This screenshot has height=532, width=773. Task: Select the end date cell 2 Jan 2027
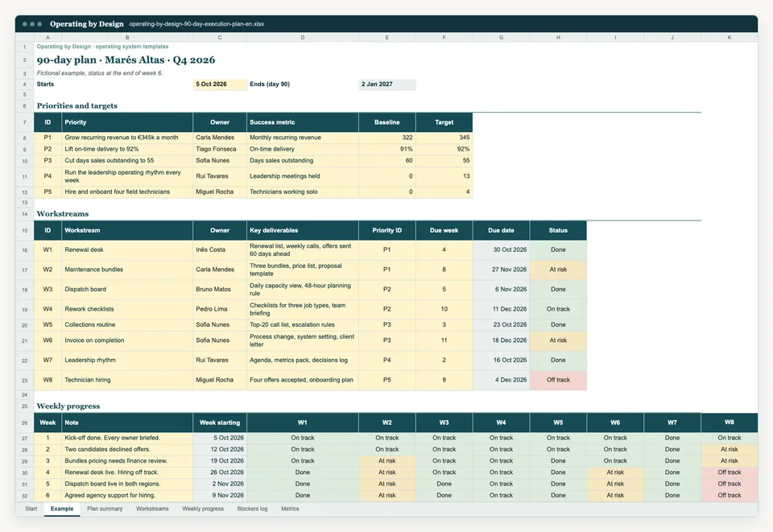coord(387,85)
